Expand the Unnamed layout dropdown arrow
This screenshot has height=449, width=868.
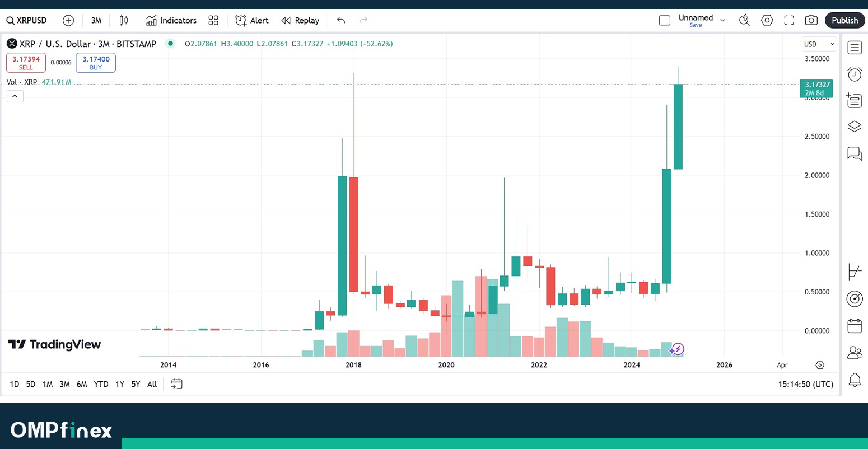tap(722, 21)
